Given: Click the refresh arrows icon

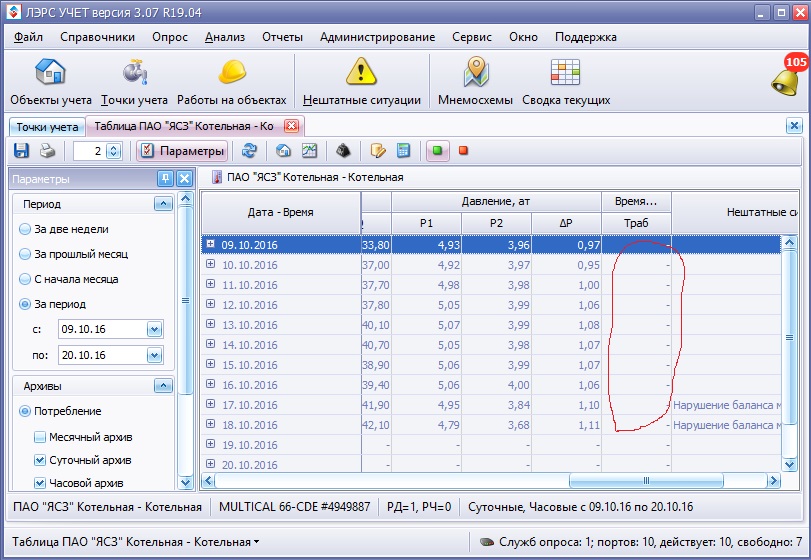Looking at the screenshot, I should 249,151.
